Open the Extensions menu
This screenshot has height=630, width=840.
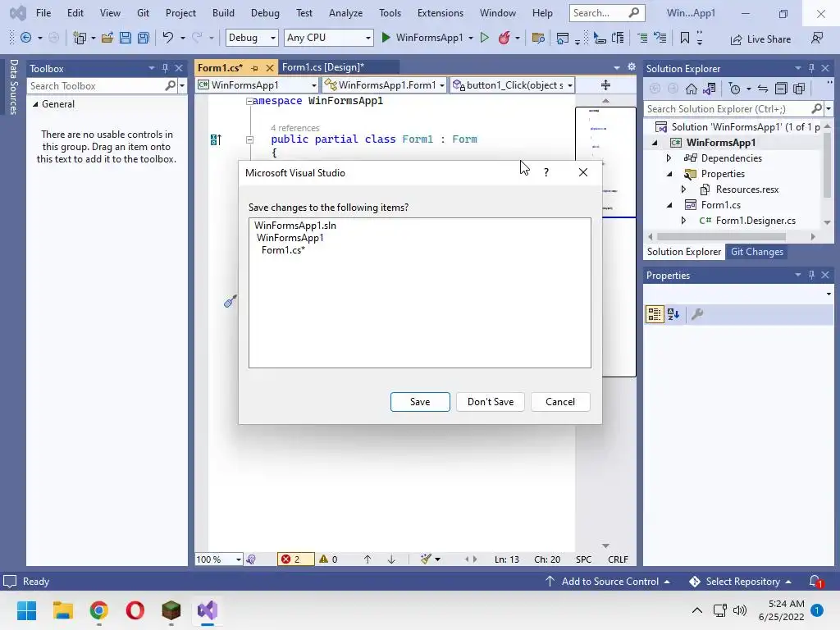(440, 13)
